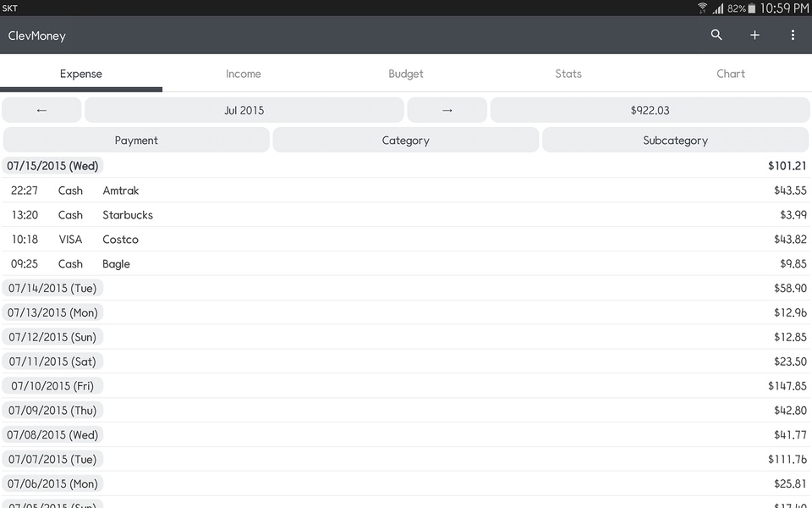Open the Chart tab

[x=731, y=74]
